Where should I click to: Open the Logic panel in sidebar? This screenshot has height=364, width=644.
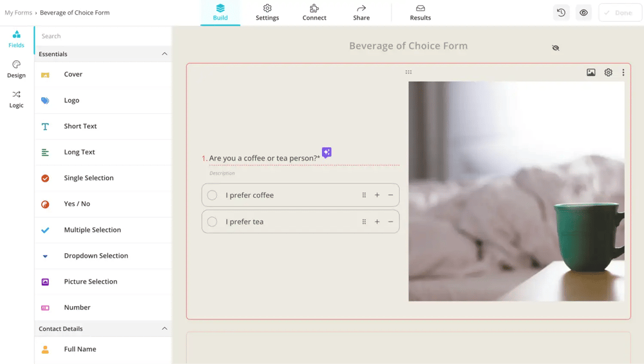[16, 99]
